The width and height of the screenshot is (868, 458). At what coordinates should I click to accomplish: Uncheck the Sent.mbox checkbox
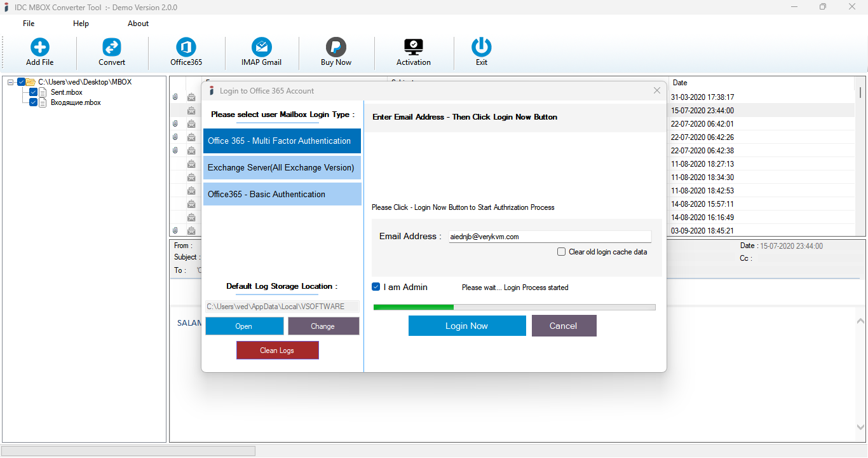click(34, 92)
